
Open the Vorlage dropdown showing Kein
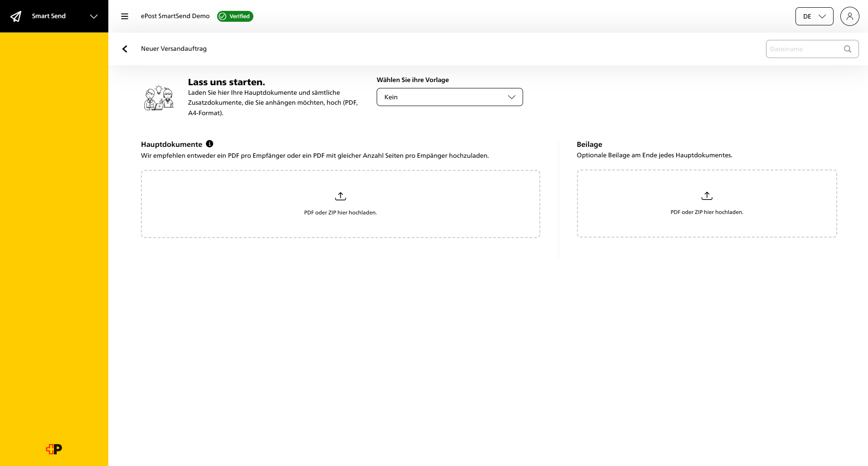449,97
